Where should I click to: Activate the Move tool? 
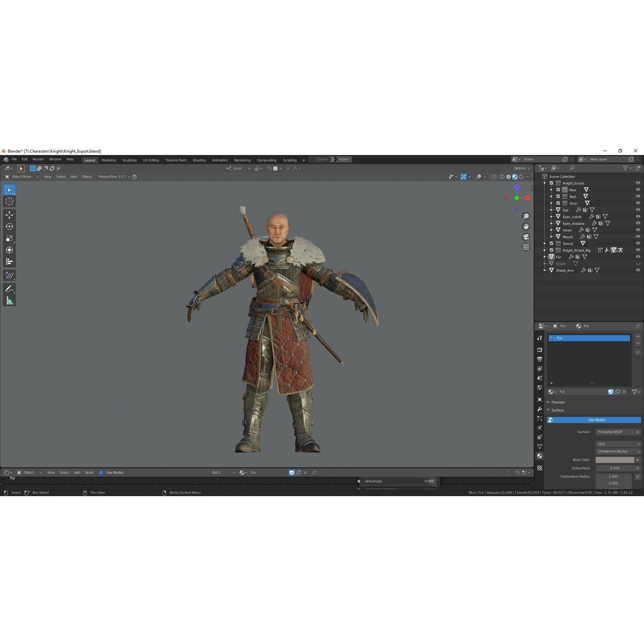[9, 215]
